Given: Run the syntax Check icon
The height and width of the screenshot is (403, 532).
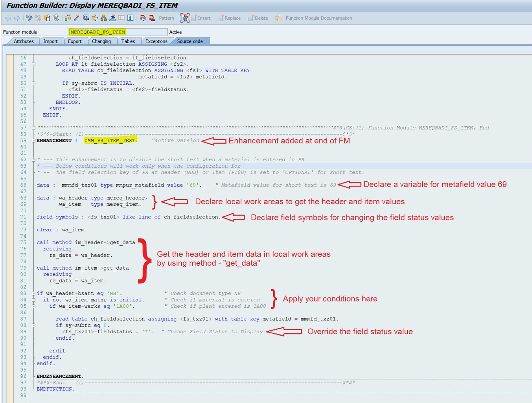Looking at the screenshot, I should pyautogui.click(x=68, y=18).
